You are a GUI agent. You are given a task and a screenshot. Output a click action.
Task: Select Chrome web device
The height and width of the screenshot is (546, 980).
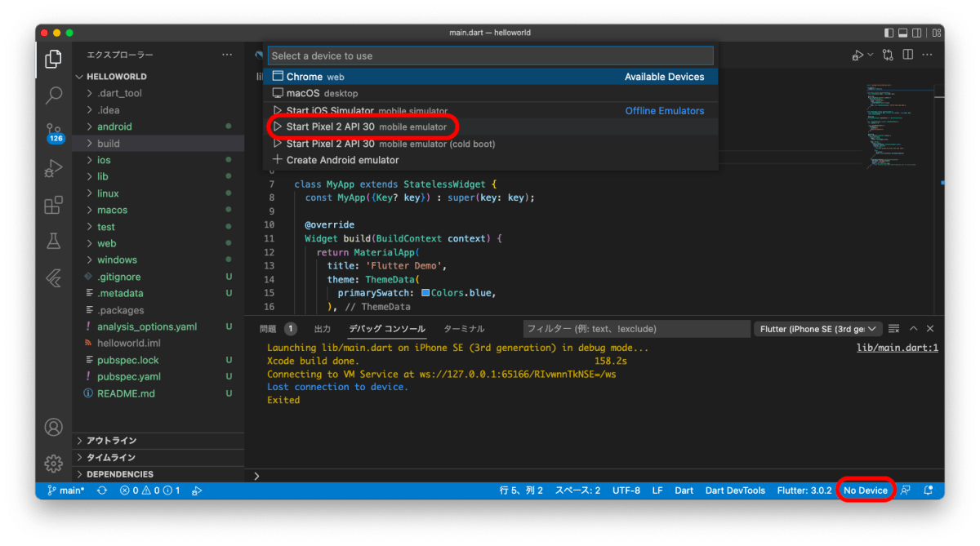click(491, 77)
